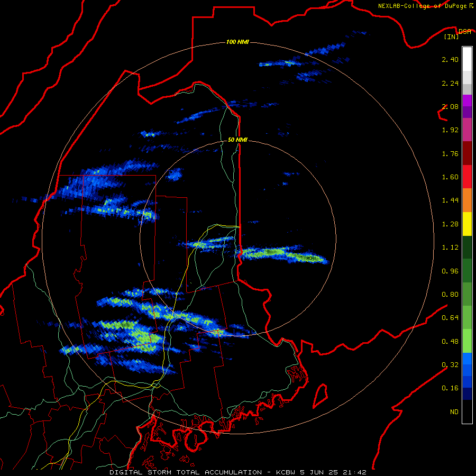Image resolution: width=476 pixels, height=476 pixels.
Task: Pick the navy swatch just above ND
Action: tap(467, 394)
